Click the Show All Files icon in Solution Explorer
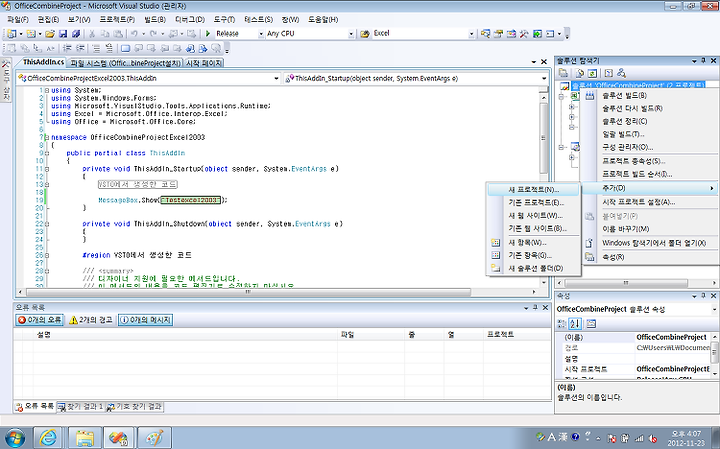This screenshot has width=720, height=449. [x=579, y=73]
